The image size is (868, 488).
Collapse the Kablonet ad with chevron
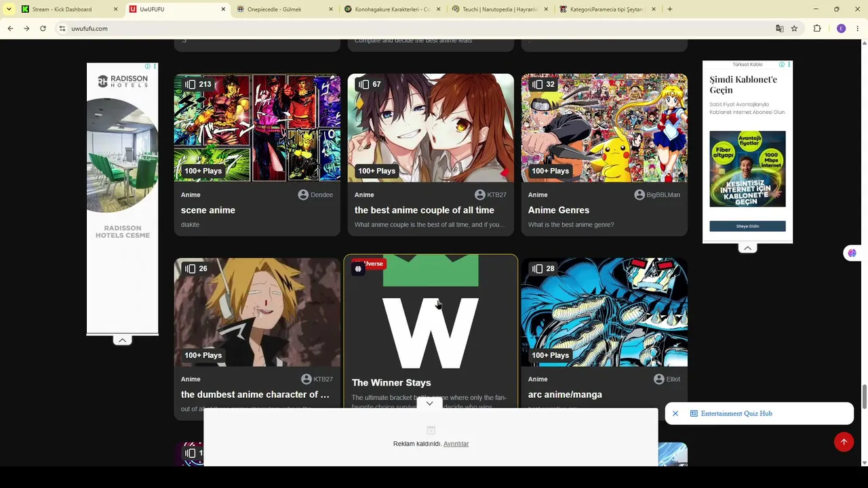747,248
